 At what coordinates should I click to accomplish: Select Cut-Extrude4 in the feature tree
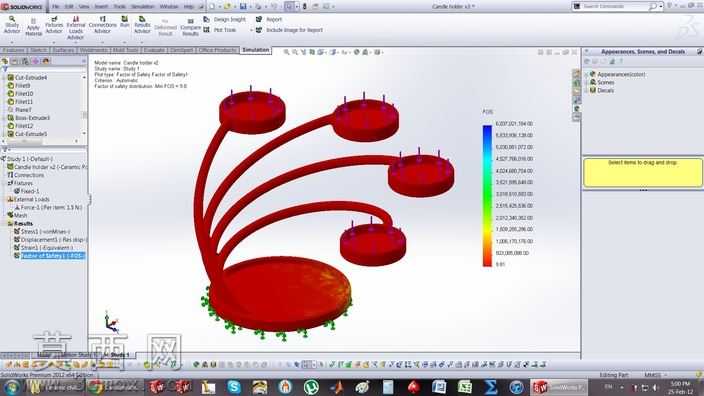pos(27,78)
